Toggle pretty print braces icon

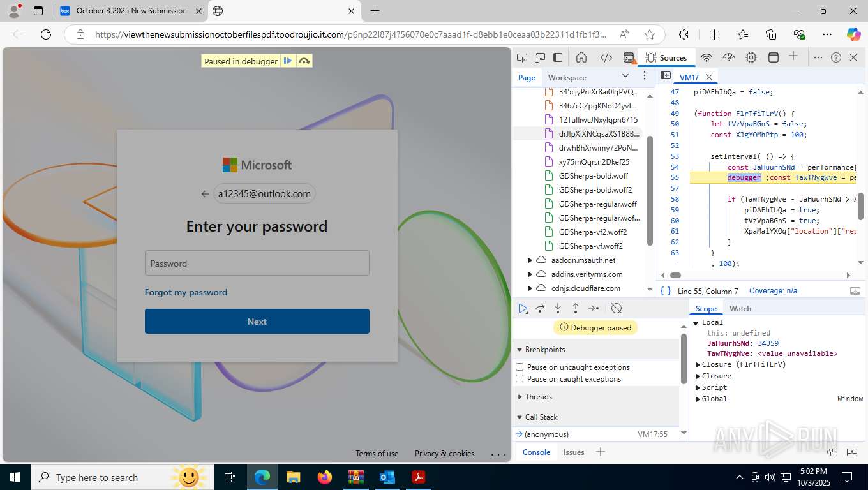pyautogui.click(x=666, y=291)
